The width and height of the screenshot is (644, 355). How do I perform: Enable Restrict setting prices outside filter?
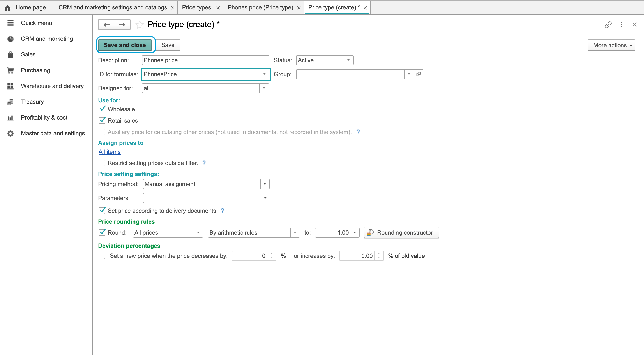[102, 163]
